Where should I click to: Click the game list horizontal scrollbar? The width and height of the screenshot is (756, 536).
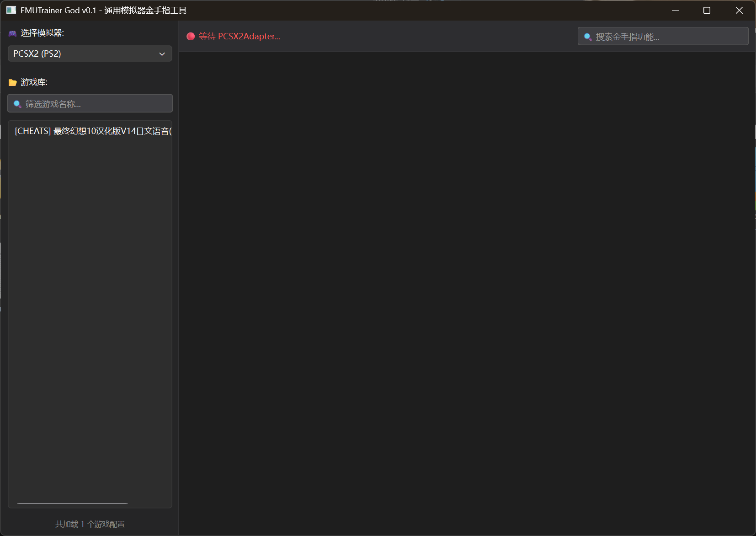click(72, 503)
